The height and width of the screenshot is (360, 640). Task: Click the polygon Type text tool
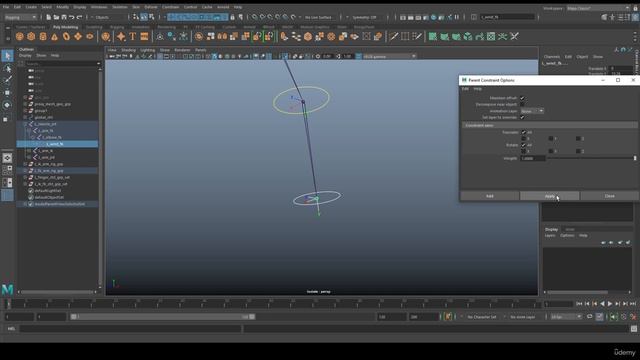coord(133,37)
